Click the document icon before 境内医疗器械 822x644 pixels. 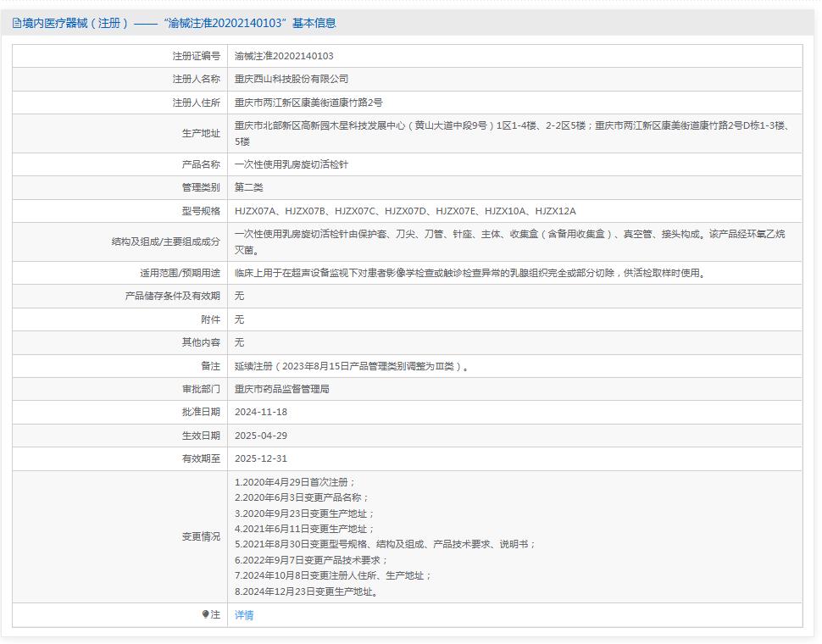coord(17,24)
